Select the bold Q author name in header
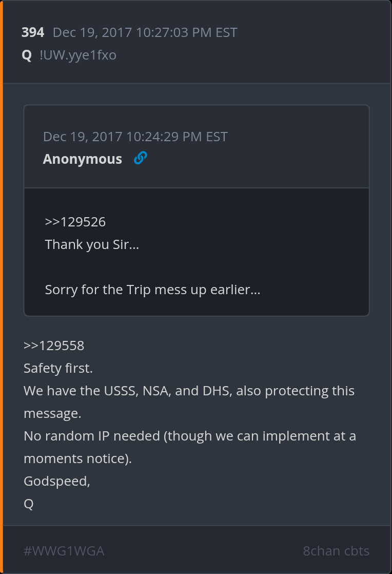The width and height of the screenshot is (392, 574). [27, 55]
